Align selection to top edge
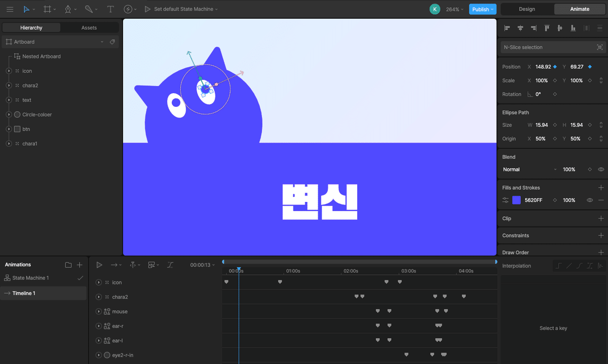Viewport: 608px width, 364px height. point(547,28)
